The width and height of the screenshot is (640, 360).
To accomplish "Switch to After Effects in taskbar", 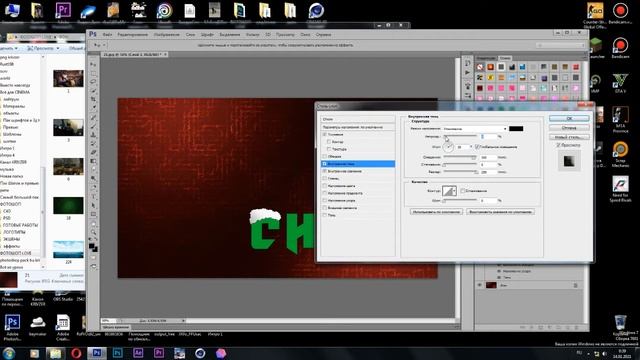I will (138, 353).
